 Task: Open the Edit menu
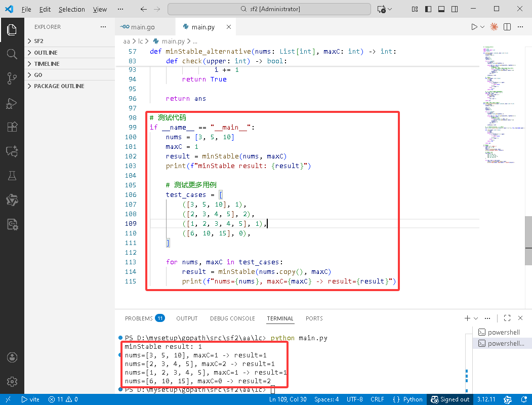[45, 9]
